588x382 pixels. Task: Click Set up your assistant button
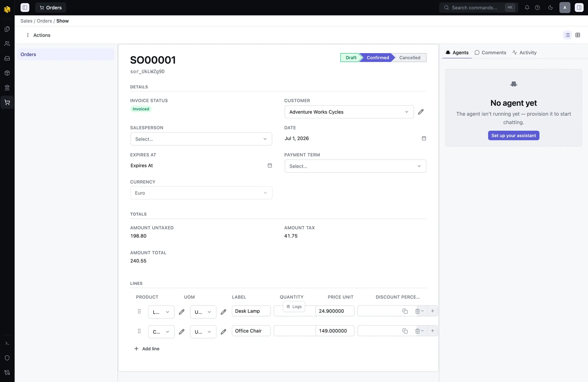[x=513, y=136]
